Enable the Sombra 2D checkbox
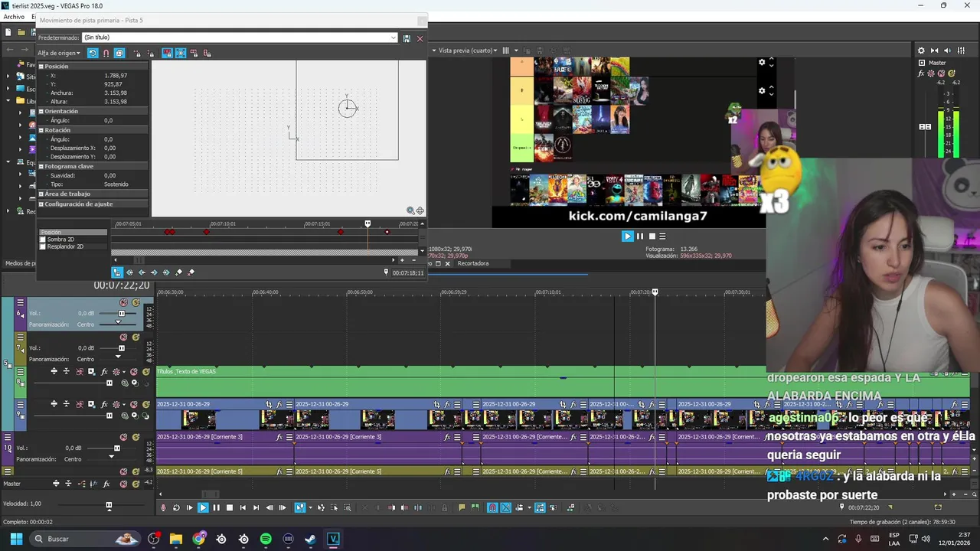Viewport: 980px width, 551px height. click(43, 240)
